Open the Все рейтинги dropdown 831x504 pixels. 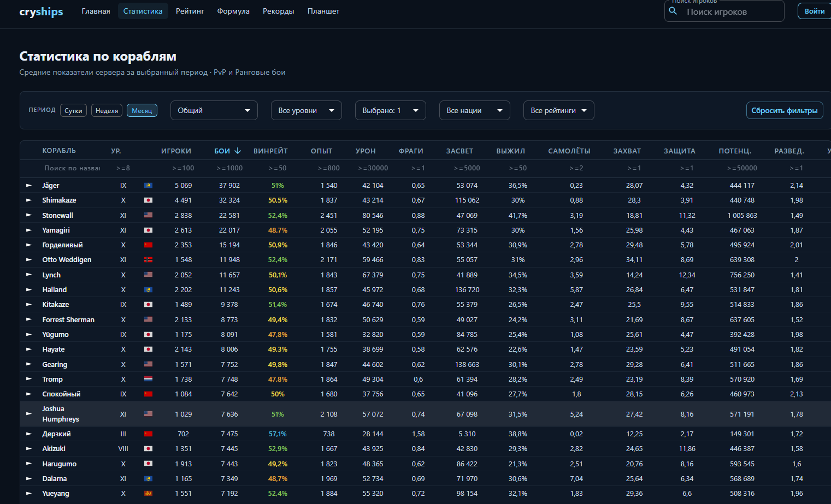pos(559,110)
